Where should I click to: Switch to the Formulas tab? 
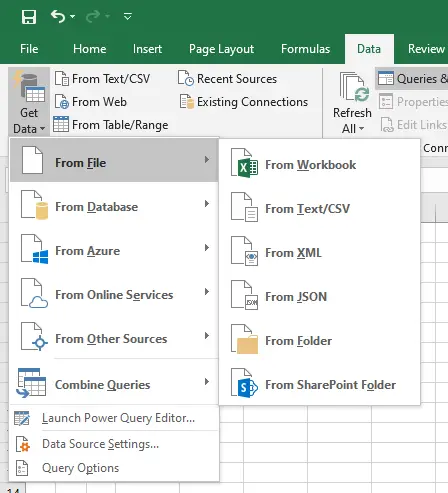click(305, 49)
